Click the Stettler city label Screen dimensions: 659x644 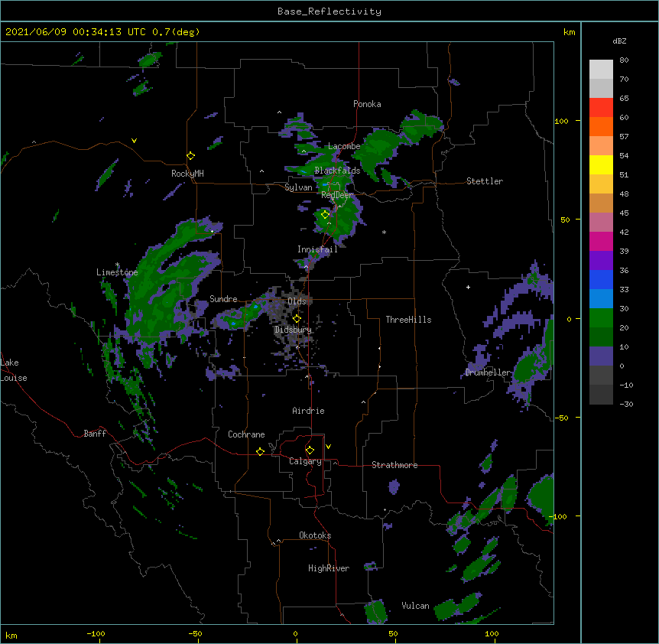click(x=485, y=181)
